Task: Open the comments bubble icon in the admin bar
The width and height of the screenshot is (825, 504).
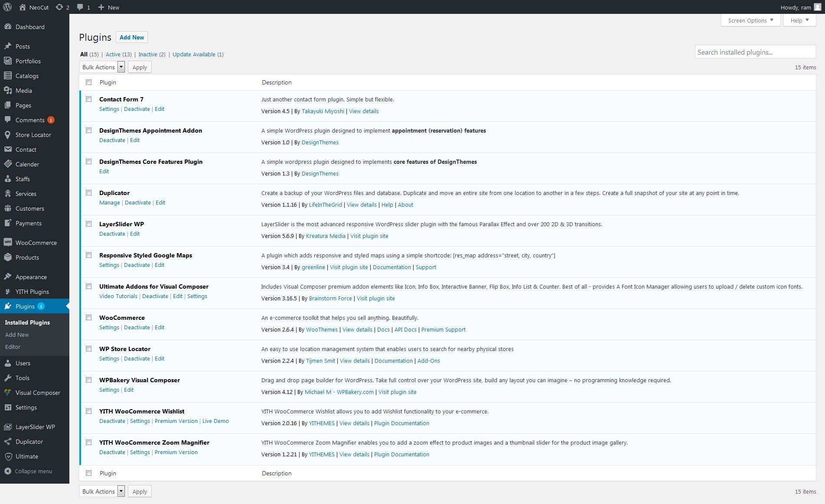Action: tap(80, 7)
